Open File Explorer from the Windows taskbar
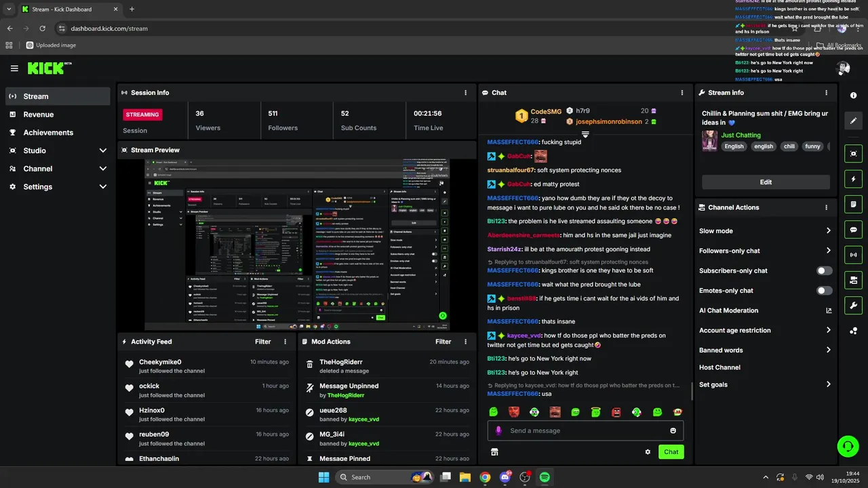 (x=465, y=477)
